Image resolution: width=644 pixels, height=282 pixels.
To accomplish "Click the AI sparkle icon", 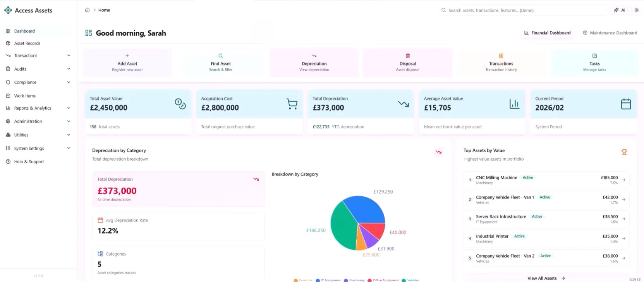I will [x=617, y=10].
